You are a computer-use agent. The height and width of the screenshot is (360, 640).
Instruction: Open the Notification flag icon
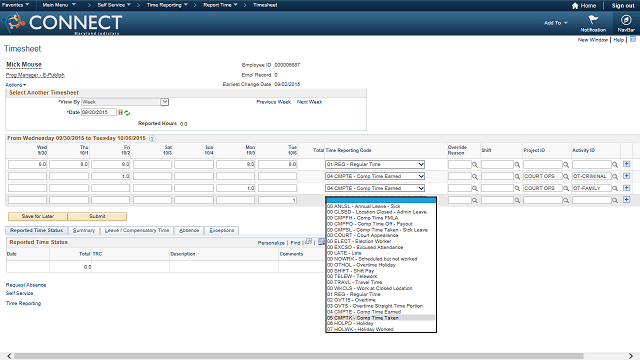(593, 20)
